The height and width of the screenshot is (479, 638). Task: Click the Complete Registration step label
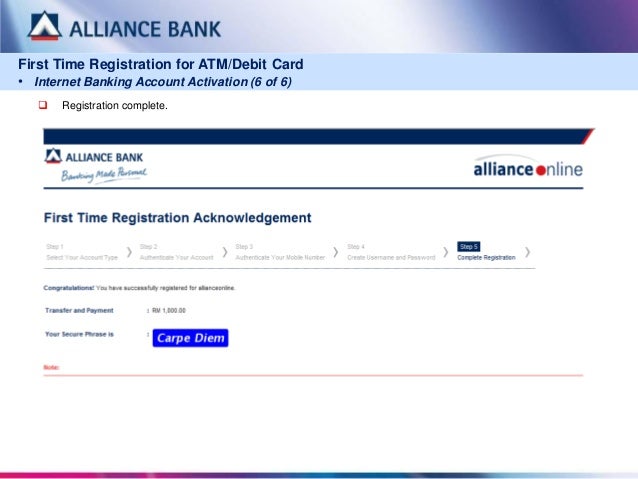486,258
